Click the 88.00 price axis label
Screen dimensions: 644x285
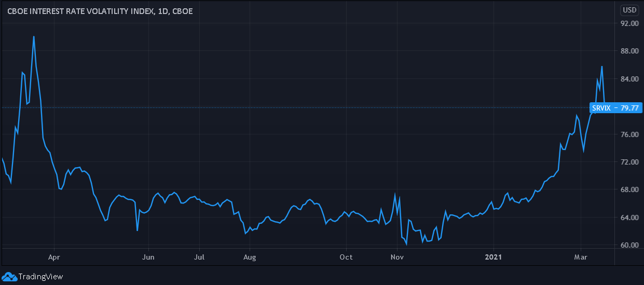click(629, 51)
